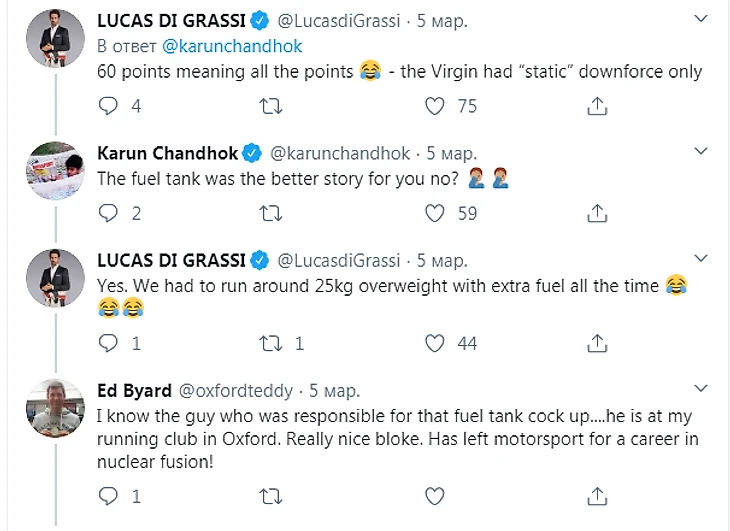Like the 25kg overweight tweet
This screenshot has width=730, height=531.
pos(435,343)
